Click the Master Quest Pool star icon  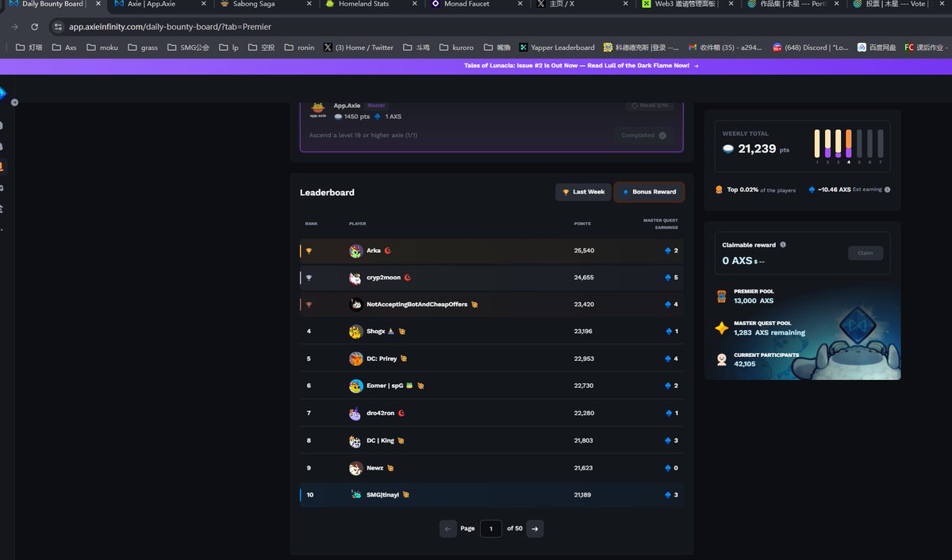[721, 328]
